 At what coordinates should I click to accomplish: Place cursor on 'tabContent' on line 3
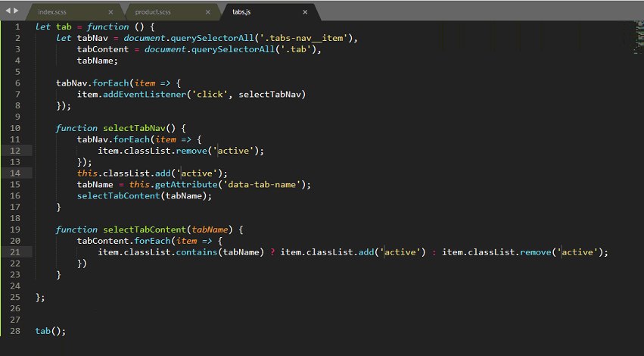click(103, 49)
